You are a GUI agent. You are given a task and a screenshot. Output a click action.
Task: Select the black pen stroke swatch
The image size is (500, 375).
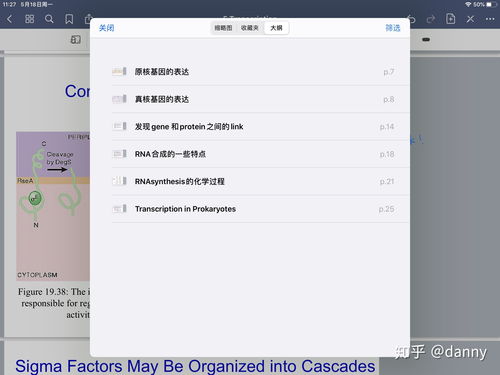click(426, 40)
